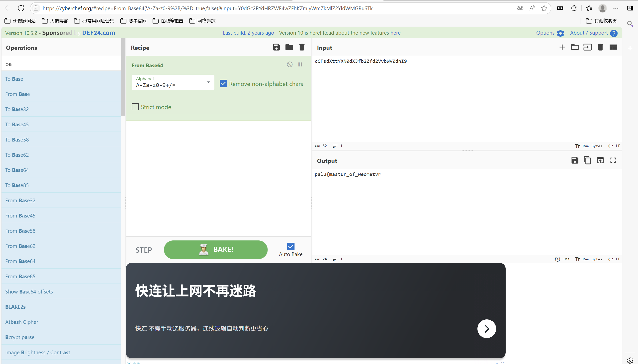Select the To Base64 operation
The width and height of the screenshot is (638, 364).
pos(61,170)
